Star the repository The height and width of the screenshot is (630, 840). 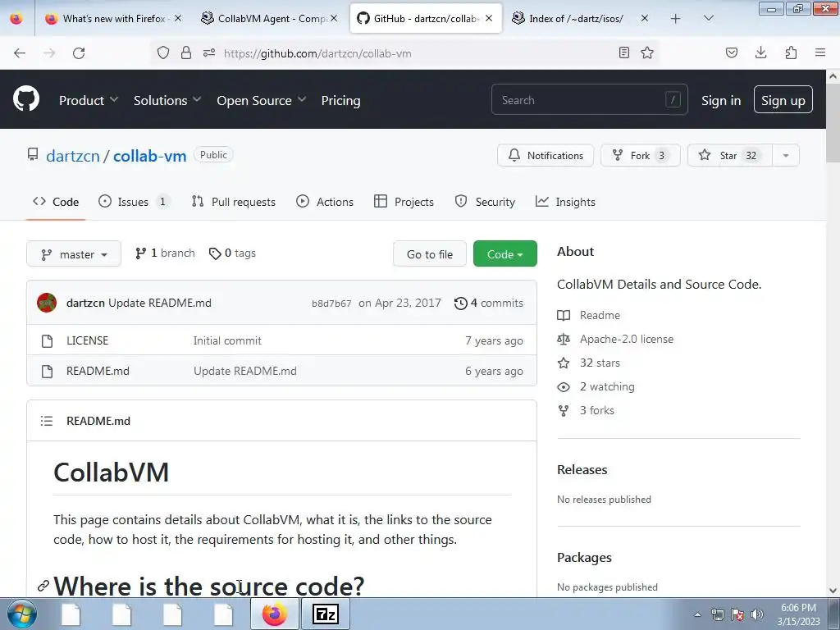tap(729, 155)
